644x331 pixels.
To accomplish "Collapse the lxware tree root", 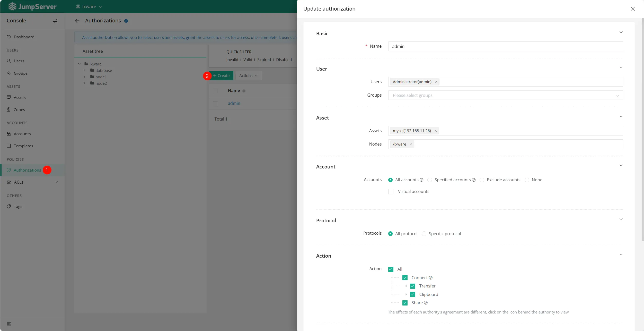I will coord(80,64).
